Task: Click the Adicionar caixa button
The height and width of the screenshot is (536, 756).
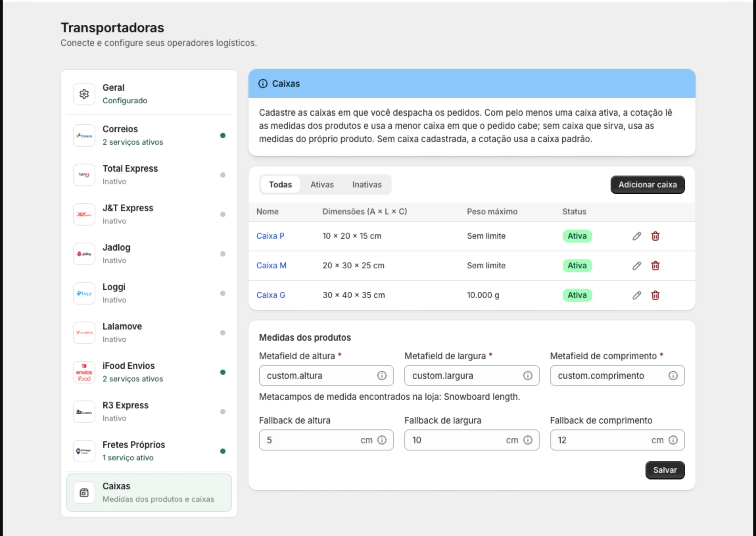Action: pyautogui.click(x=648, y=184)
